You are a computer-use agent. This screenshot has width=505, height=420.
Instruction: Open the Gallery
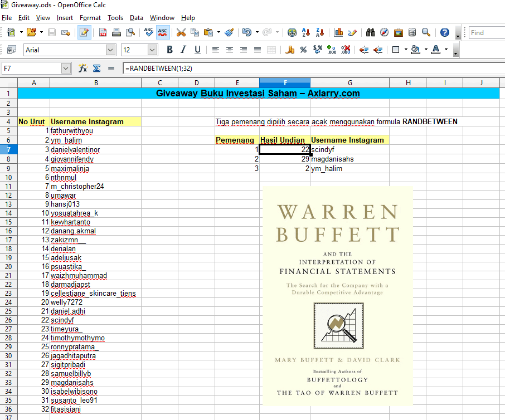click(399, 32)
